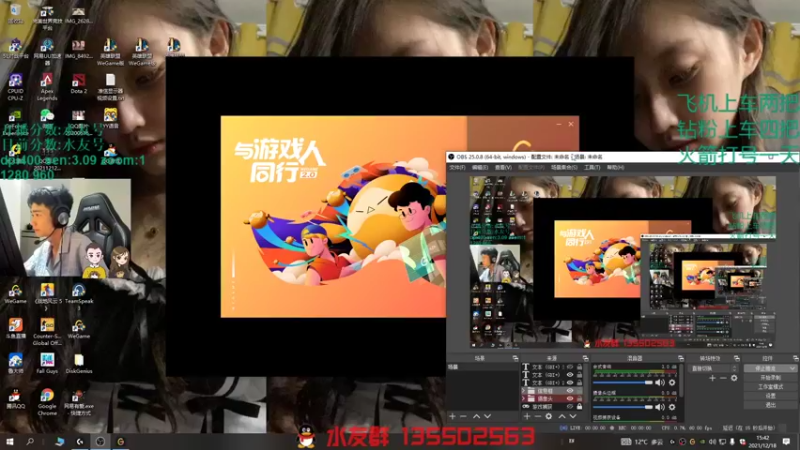Open the Windows Start menu
Image resolution: width=800 pixels, height=450 pixels.
point(10,441)
